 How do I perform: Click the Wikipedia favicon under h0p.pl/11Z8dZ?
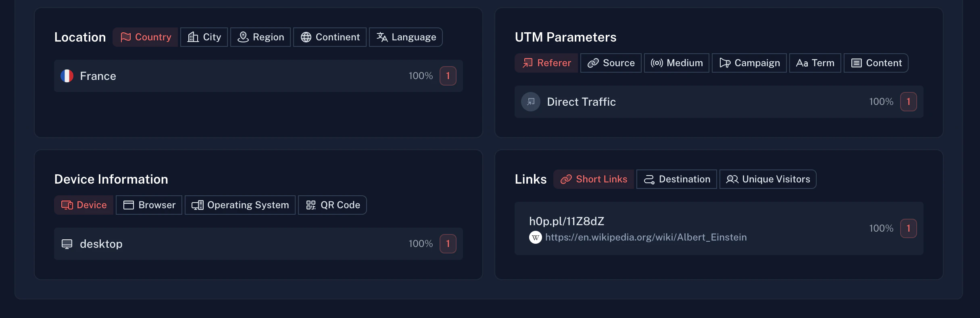535,237
